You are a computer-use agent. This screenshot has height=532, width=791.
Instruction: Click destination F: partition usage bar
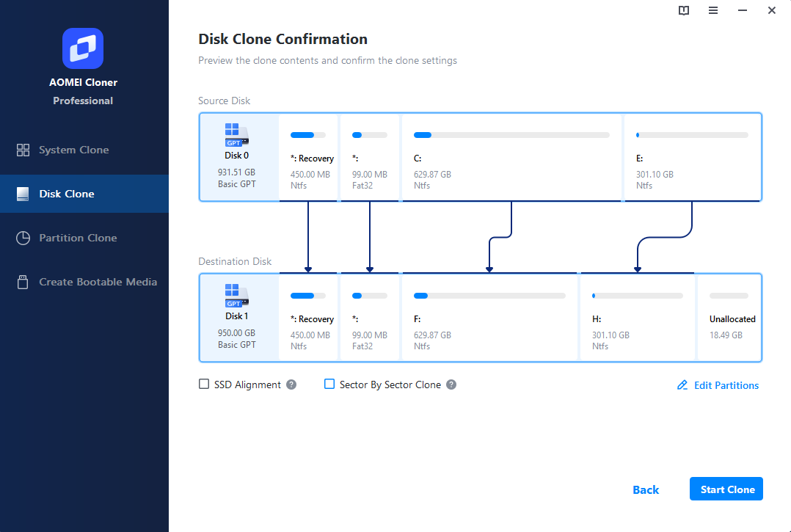(x=489, y=296)
